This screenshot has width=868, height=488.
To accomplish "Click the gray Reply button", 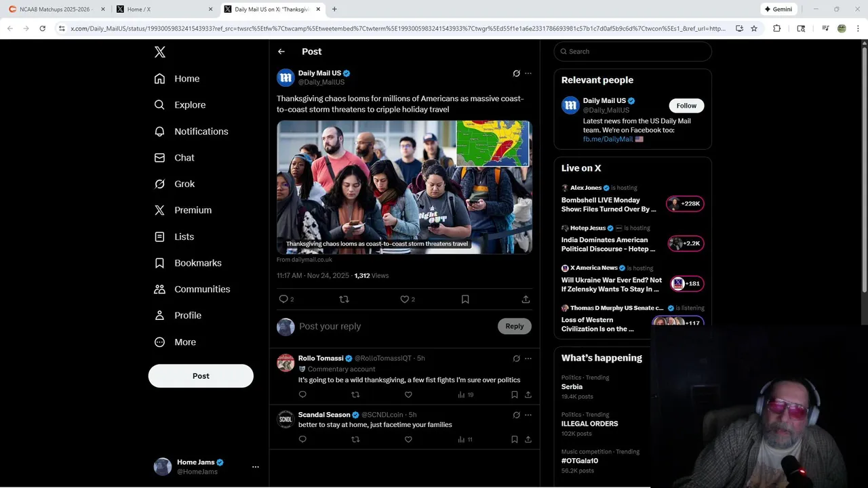I will click(x=515, y=326).
